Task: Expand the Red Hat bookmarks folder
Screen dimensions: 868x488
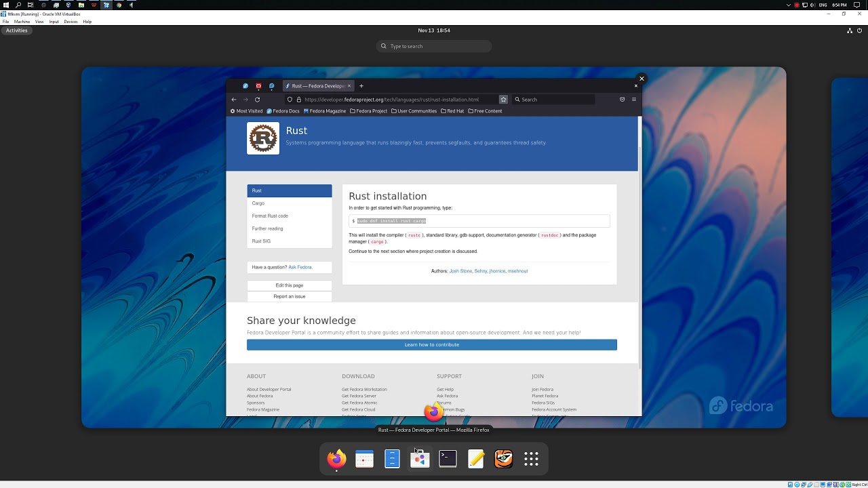Action: (452, 111)
